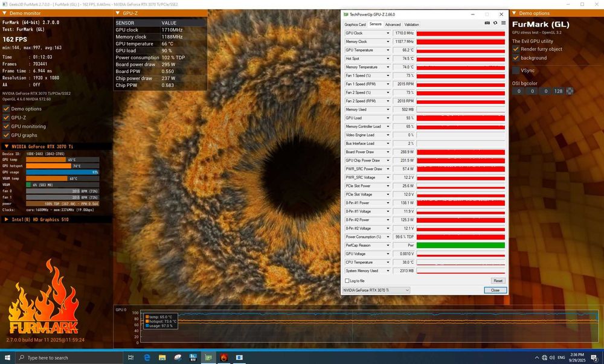Click the GPU-Z refresh icon
The image size is (604, 364).
click(x=495, y=23)
